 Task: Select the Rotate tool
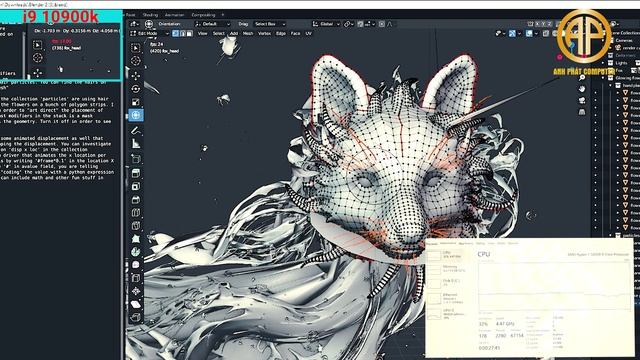point(136,89)
